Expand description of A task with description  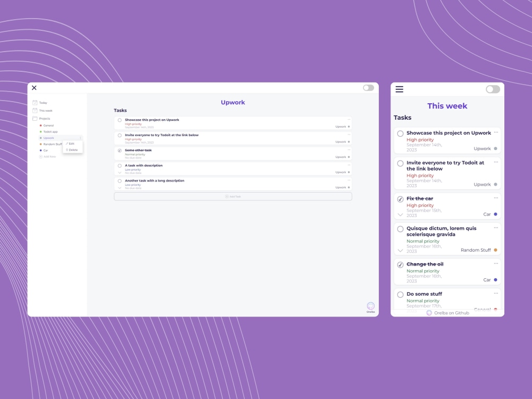120,173
